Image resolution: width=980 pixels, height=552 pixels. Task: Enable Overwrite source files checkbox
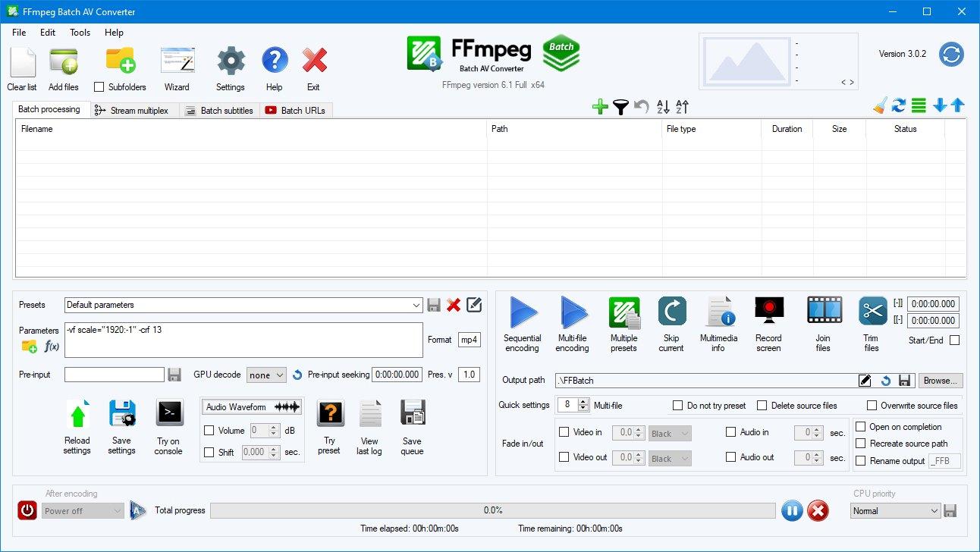click(872, 406)
